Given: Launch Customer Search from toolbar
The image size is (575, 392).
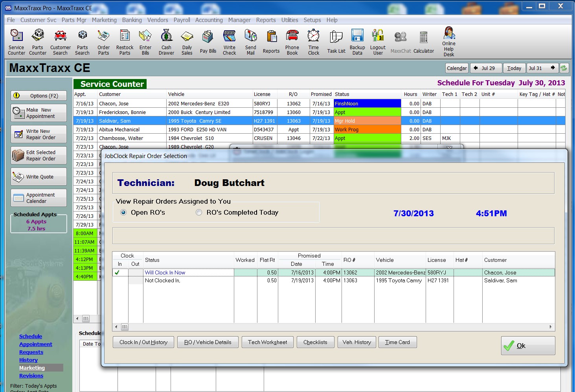Looking at the screenshot, I should tap(61, 42).
